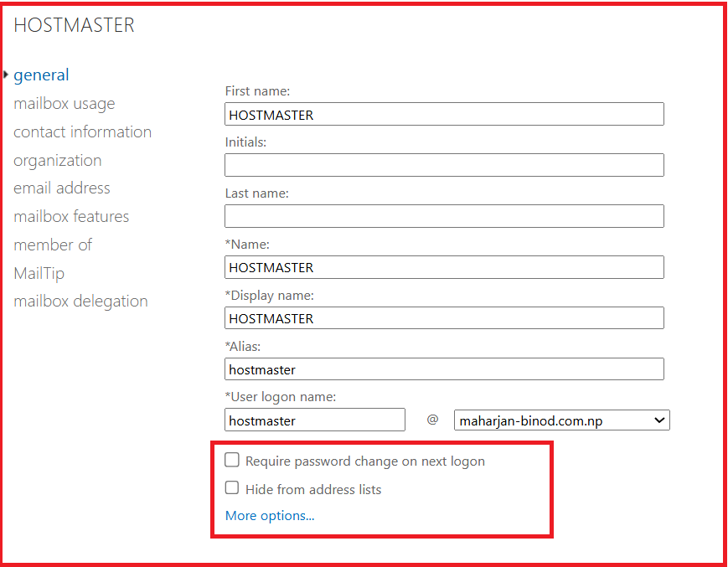Open the mailbox usage section
This screenshot has height=567, width=728.
pyautogui.click(x=64, y=104)
